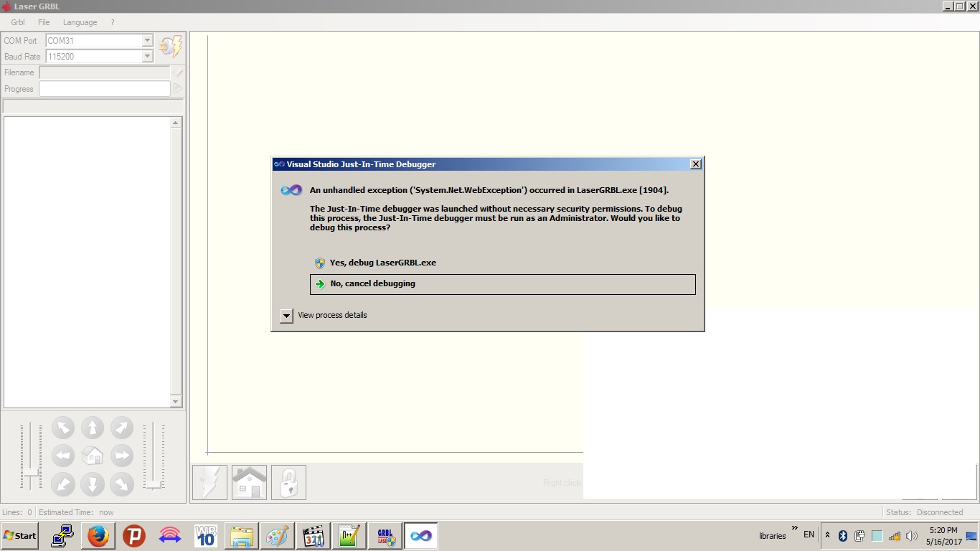Click the large lightning reset button below canvas

point(209,482)
